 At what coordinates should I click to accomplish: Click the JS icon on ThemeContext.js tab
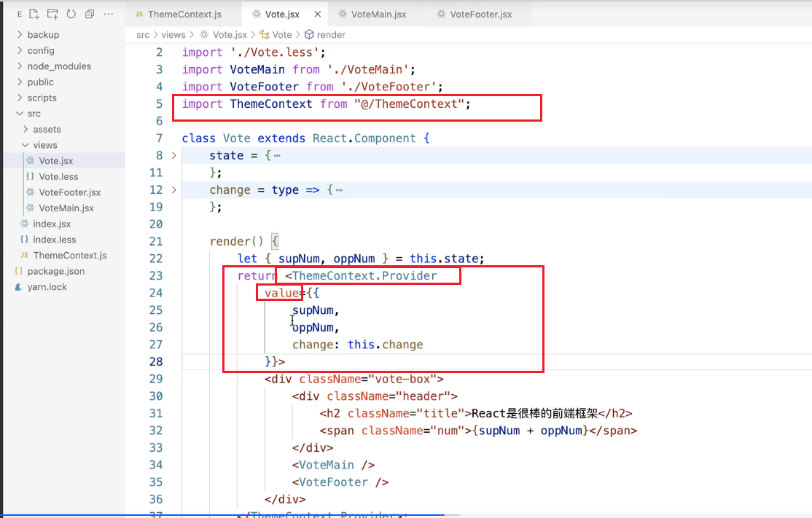coord(138,14)
